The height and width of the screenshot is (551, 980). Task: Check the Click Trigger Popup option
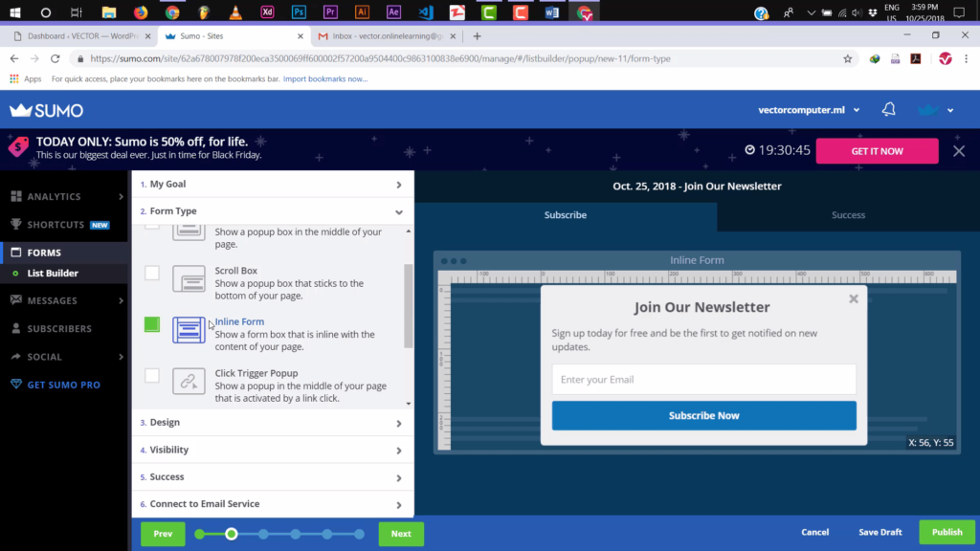point(152,375)
